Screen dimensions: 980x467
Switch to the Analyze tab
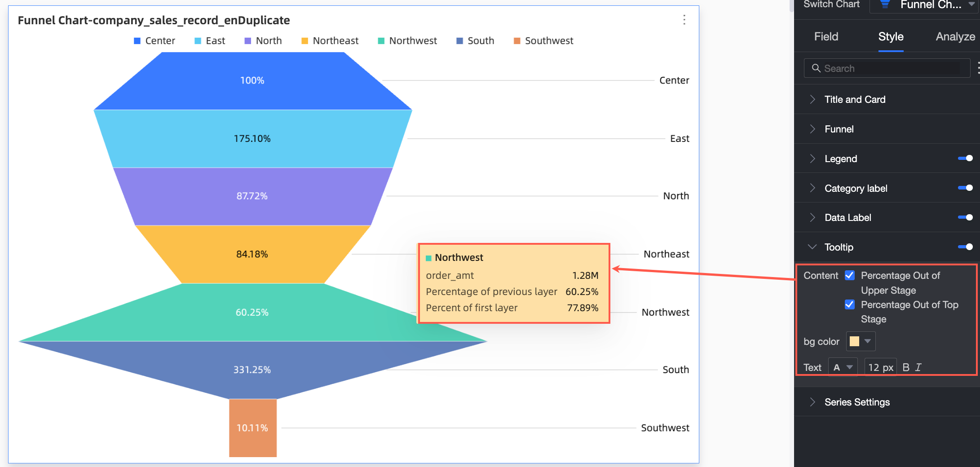point(955,36)
